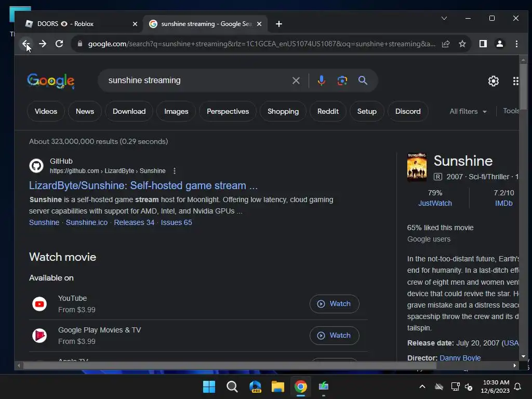This screenshot has height=399, width=532.
Task: Open the notifications bell
Action: 518,387
